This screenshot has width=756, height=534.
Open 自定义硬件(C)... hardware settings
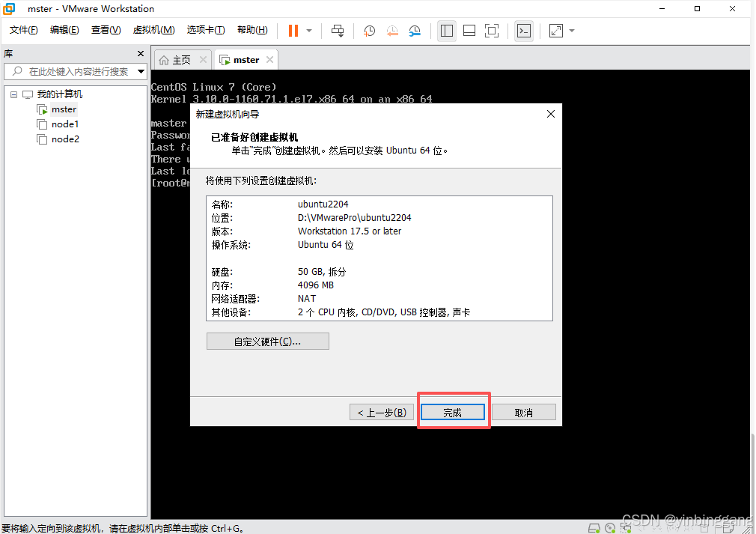[267, 342]
